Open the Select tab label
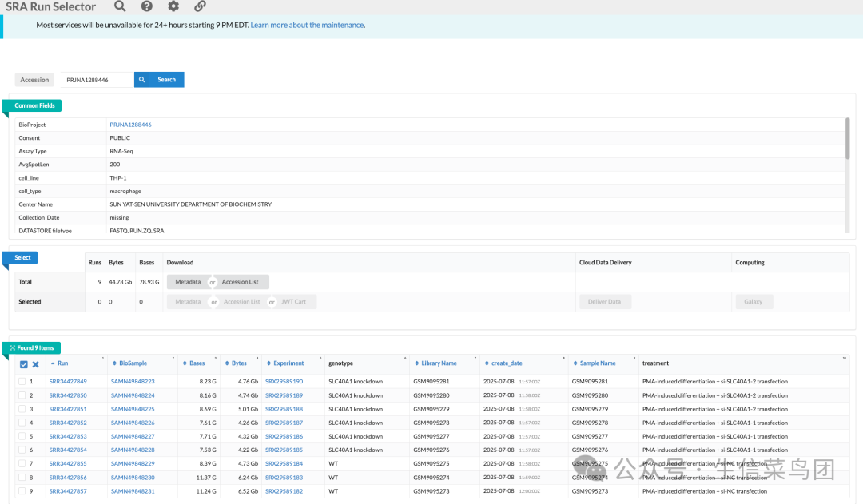Screen dimensions: 863x504 (22, 257)
